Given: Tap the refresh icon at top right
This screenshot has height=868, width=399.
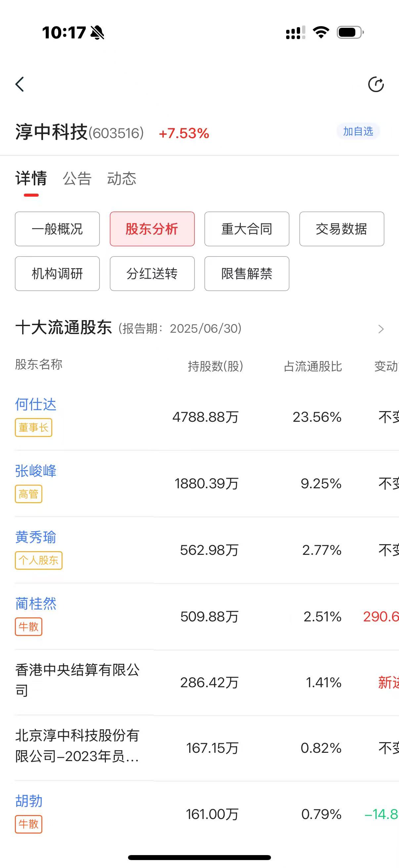Looking at the screenshot, I should pyautogui.click(x=376, y=84).
